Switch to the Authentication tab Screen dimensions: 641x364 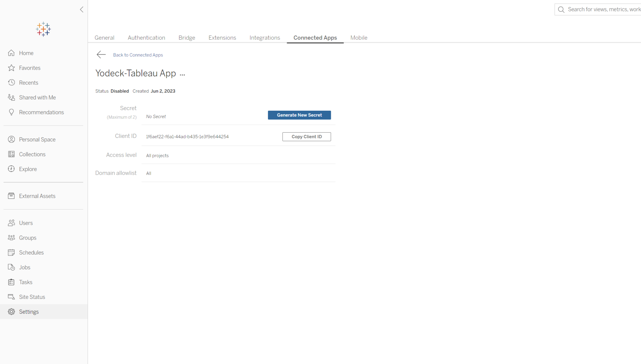[x=146, y=38]
